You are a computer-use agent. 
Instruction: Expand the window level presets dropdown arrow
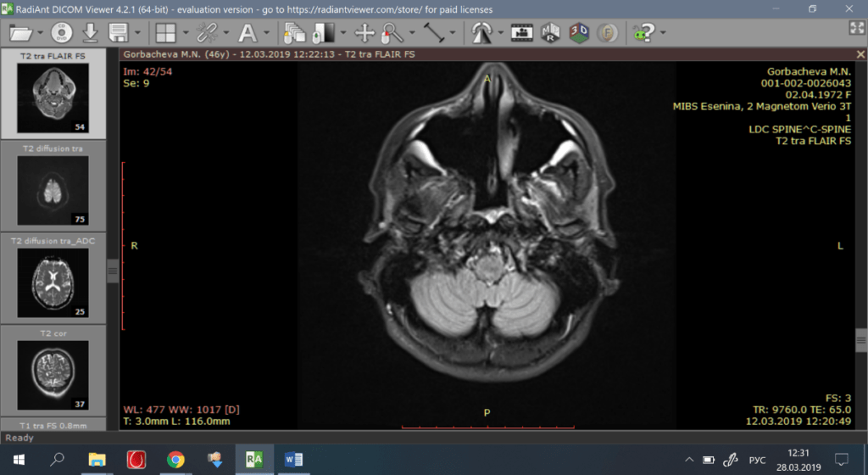pos(343,33)
